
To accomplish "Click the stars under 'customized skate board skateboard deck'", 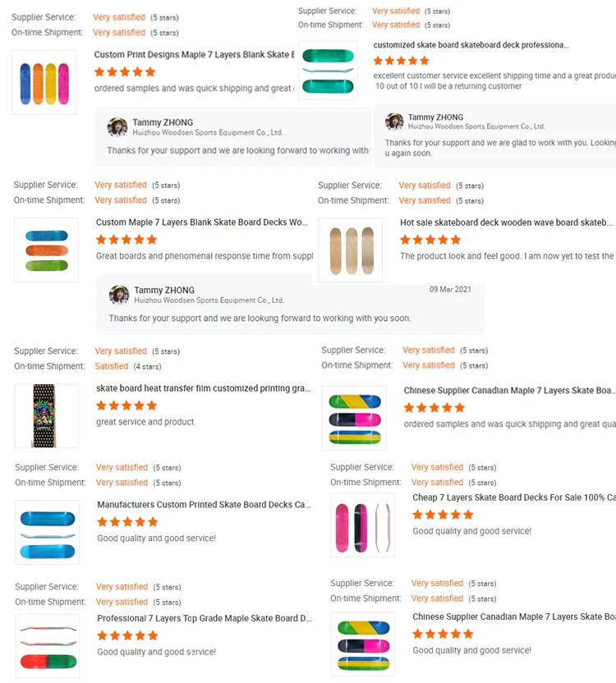I will [x=401, y=61].
